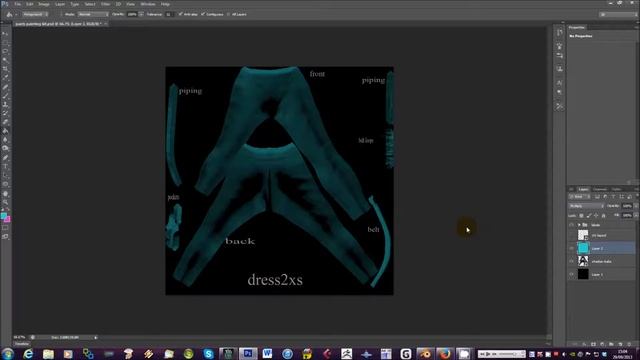
Task: Show the hidden UV layout layer
Action: pos(571,235)
